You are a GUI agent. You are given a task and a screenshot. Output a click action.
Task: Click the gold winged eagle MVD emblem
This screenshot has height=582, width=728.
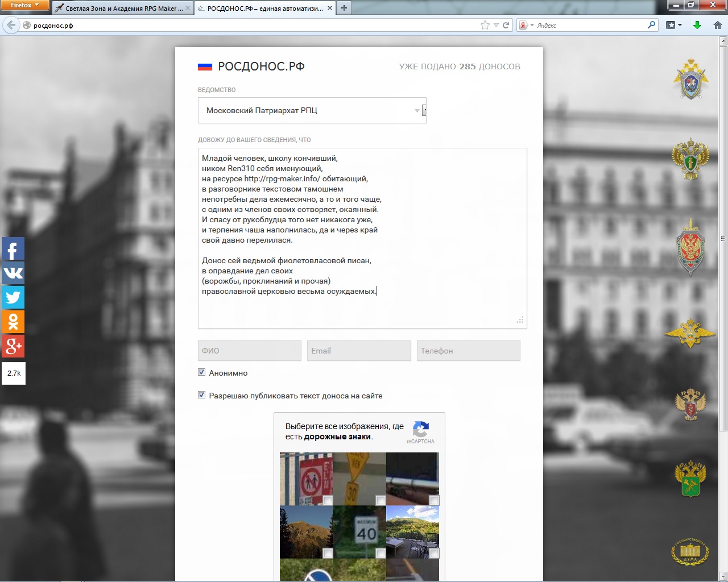tap(690, 333)
